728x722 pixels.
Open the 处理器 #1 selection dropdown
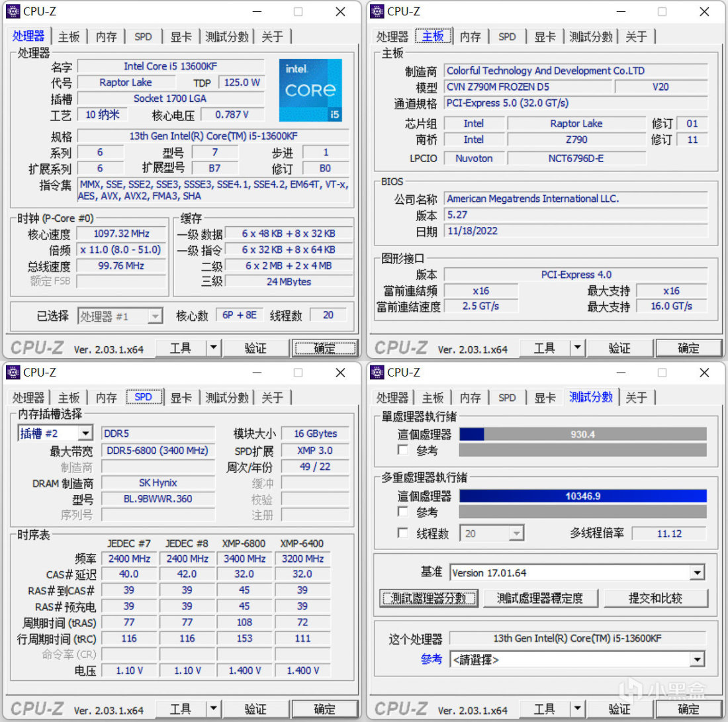(x=155, y=316)
